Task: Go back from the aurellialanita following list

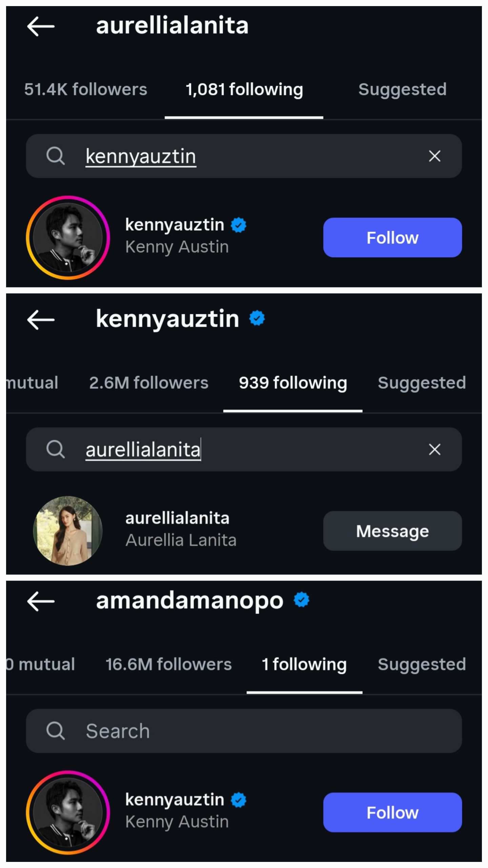Action: click(41, 26)
